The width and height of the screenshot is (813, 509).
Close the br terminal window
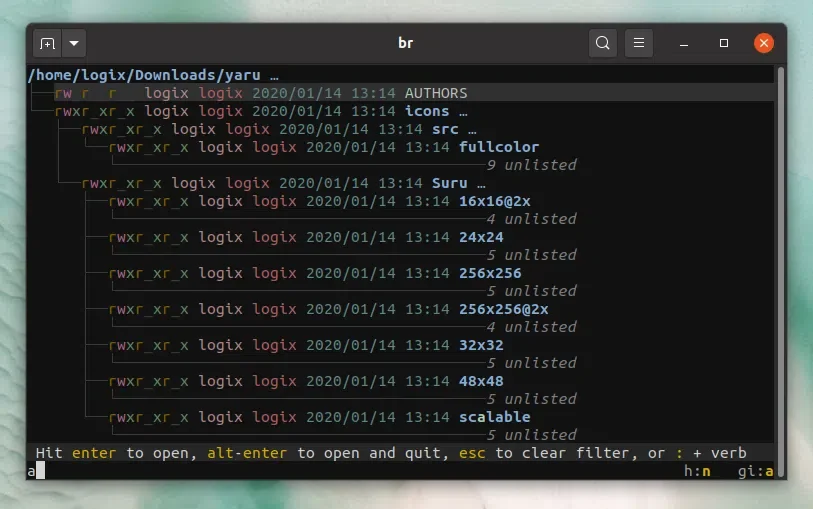click(764, 43)
